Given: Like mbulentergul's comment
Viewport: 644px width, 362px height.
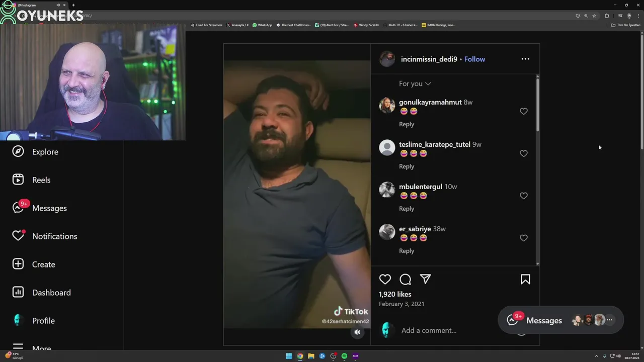Looking at the screenshot, I should [524, 196].
